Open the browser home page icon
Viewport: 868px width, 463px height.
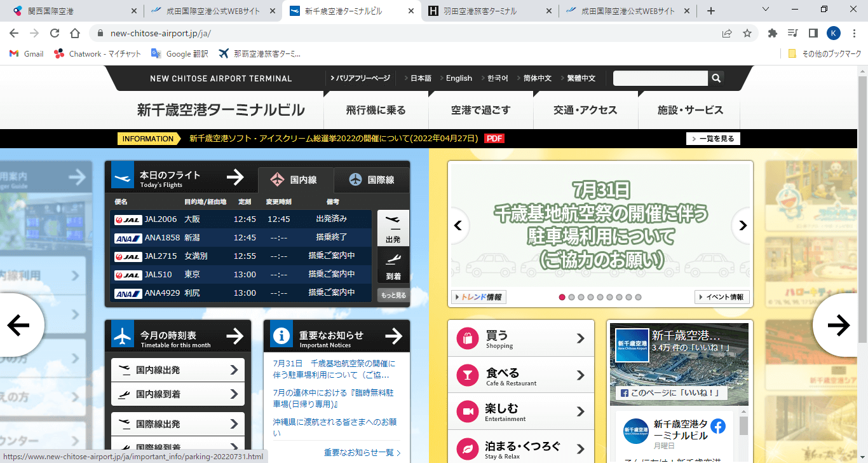point(75,33)
